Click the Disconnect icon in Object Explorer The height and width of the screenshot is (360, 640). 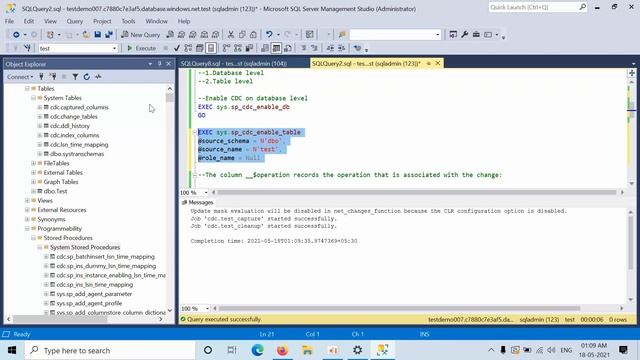(x=53, y=77)
